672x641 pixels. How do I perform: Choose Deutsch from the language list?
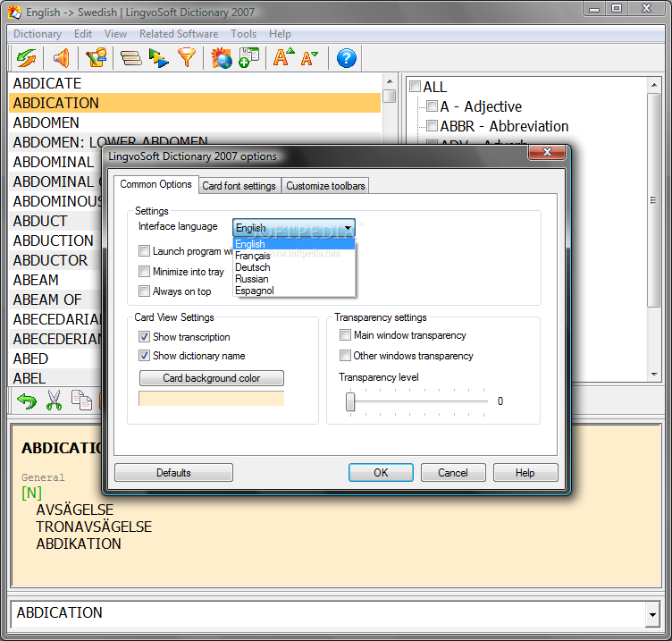click(x=294, y=267)
